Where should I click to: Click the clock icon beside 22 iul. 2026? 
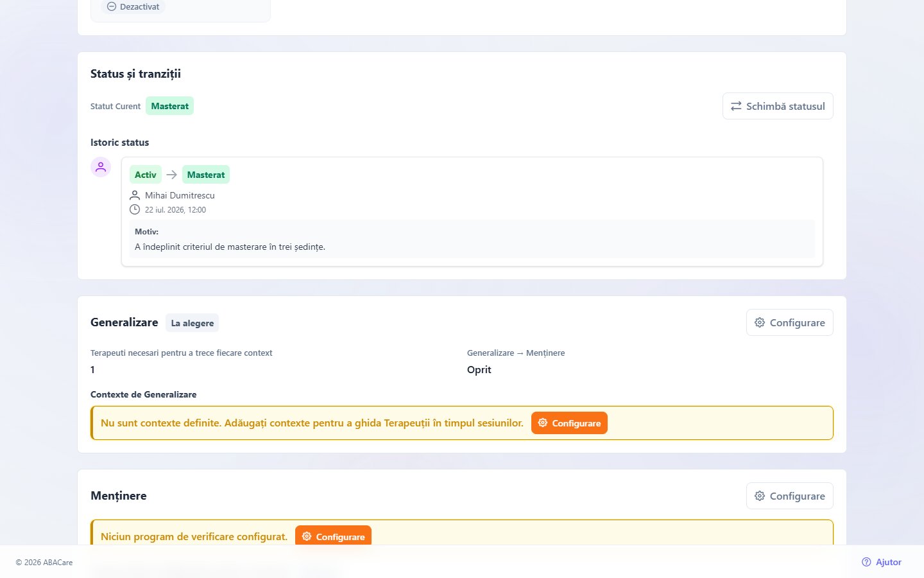(x=135, y=209)
